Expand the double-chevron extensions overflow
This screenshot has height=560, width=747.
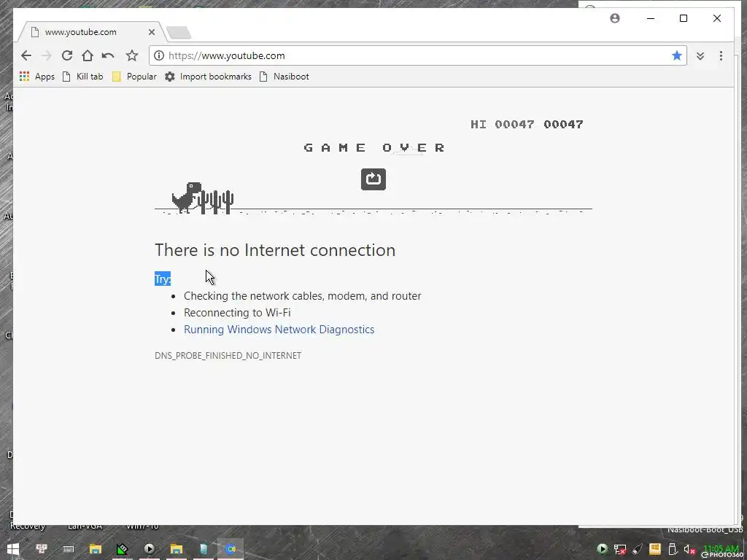(700, 55)
